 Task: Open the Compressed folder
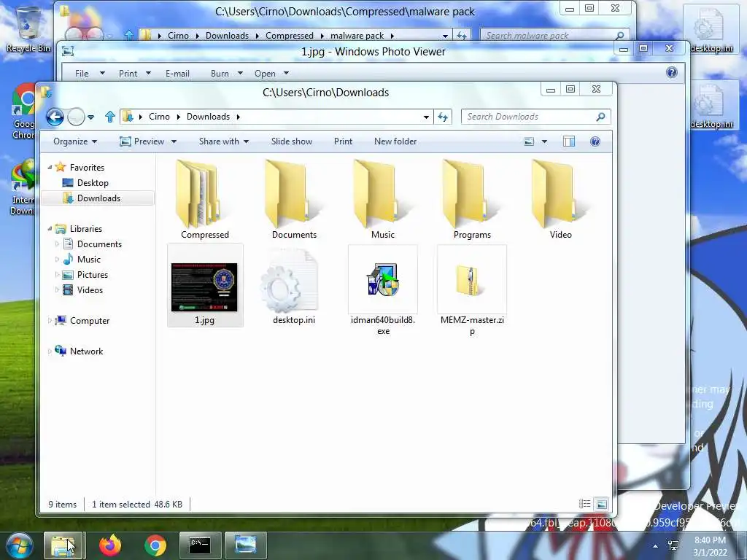click(205, 200)
